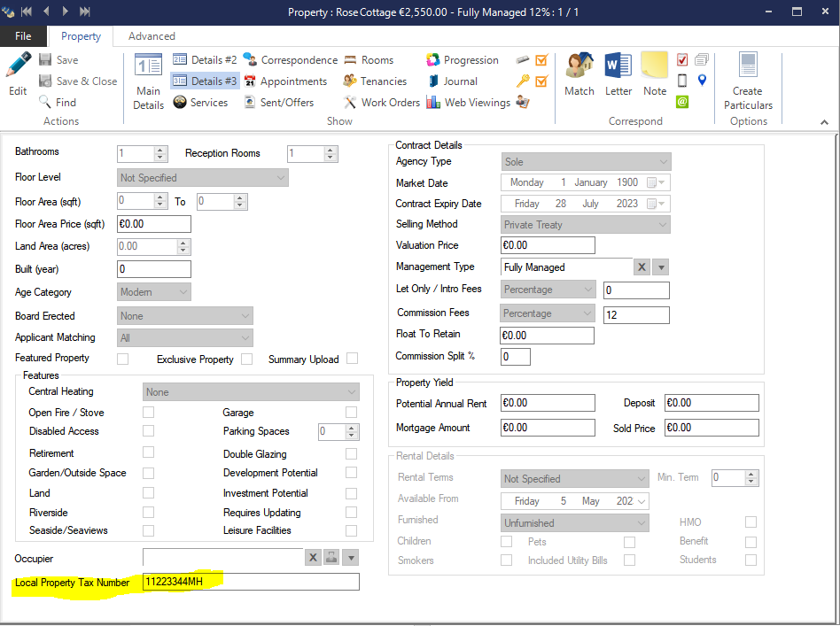Expand the Available From date picker
Viewport: 840px width, 626px height.
pos(642,501)
